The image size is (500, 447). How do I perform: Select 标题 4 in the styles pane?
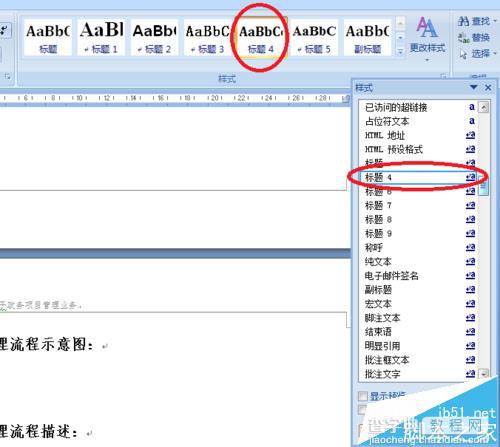tap(419, 177)
